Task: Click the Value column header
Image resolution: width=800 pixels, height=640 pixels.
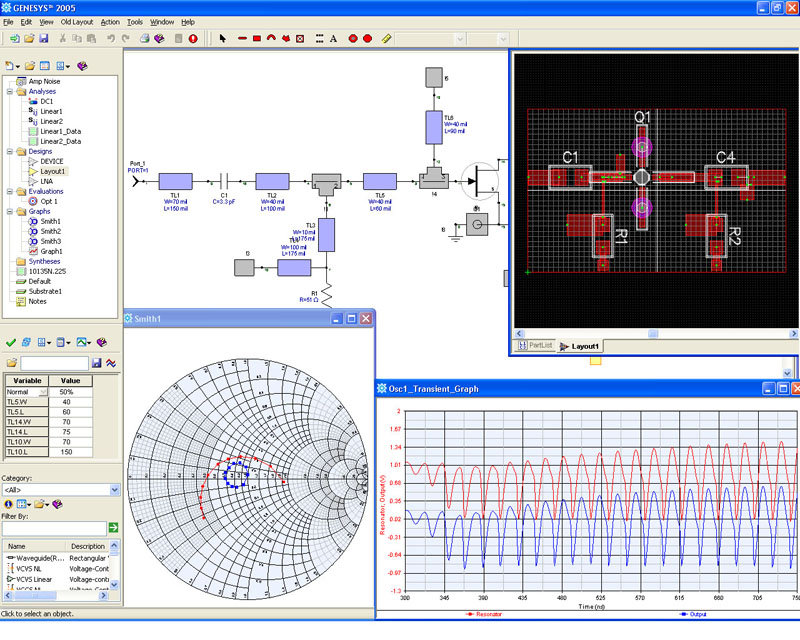Action: pos(70,381)
